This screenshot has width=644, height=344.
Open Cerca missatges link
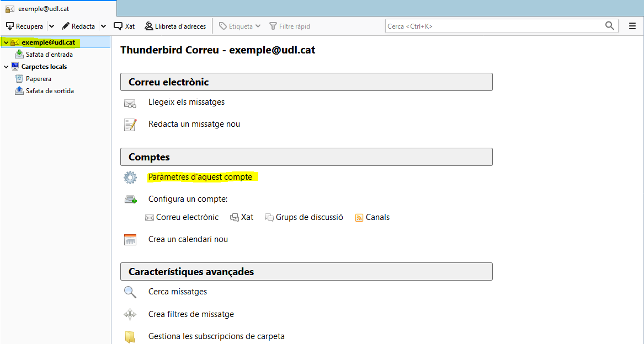(178, 292)
